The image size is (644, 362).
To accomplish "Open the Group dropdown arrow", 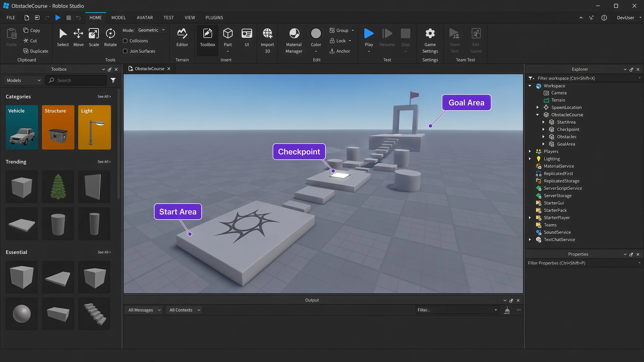I will 353,31.
